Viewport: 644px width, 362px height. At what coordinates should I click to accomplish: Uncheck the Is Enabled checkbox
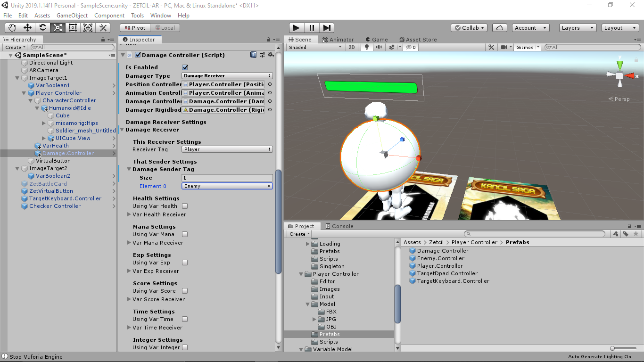point(185,67)
